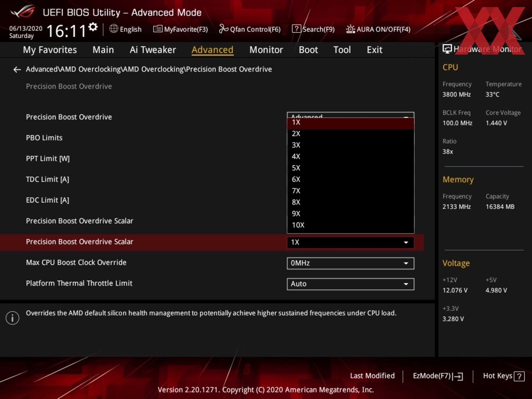Click the info icon in help area
This screenshot has height=399, width=532.
13,318
